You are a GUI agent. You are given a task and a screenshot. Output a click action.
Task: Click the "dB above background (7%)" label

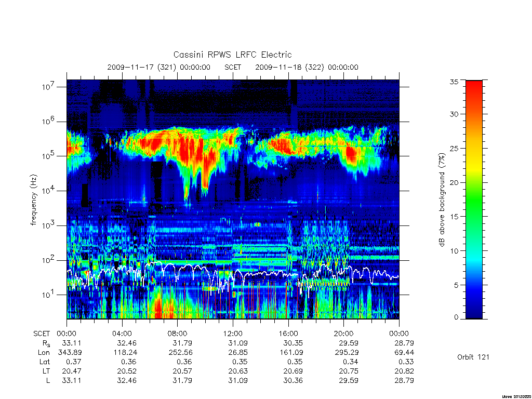[442, 200]
